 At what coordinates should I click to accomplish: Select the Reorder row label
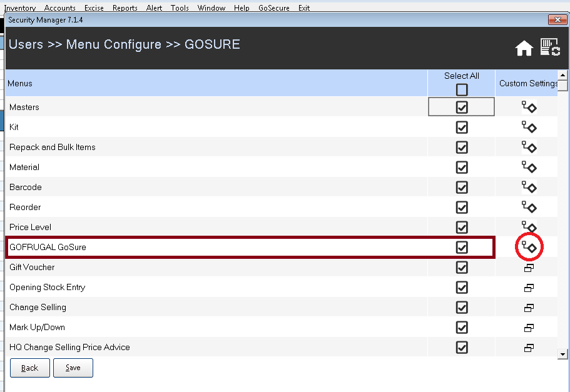coord(25,207)
